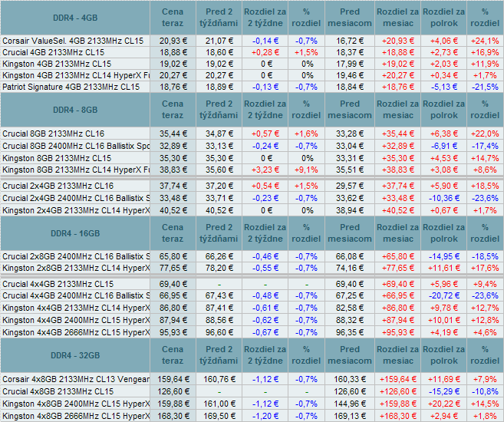The width and height of the screenshot is (504, 422).
Task: Click the "DDR4 - 4GB" section header
Action: click(75, 18)
